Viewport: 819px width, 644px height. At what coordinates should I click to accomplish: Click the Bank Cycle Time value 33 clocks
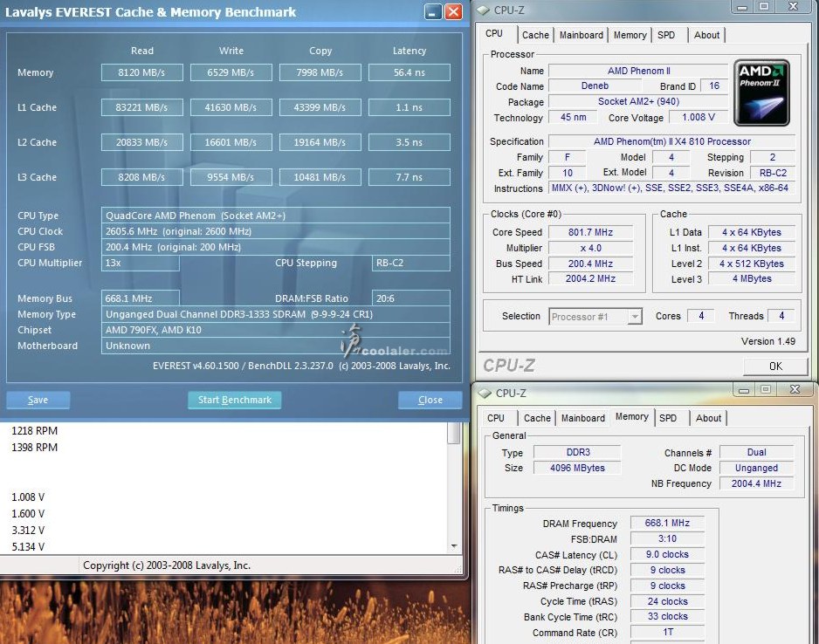[x=667, y=616]
